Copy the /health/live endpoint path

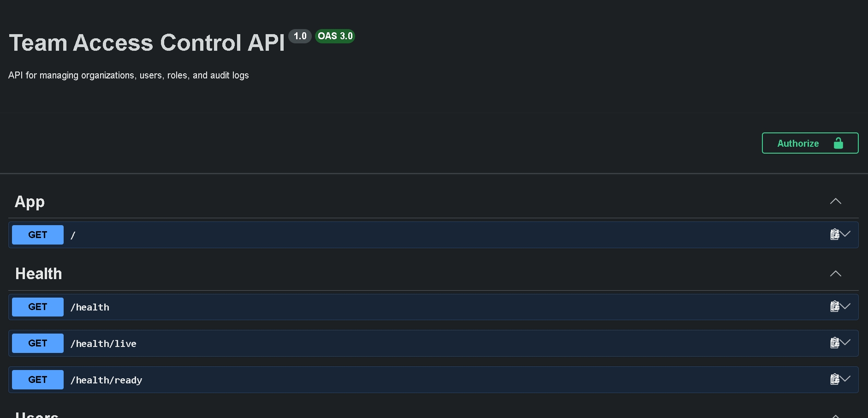(x=834, y=343)
